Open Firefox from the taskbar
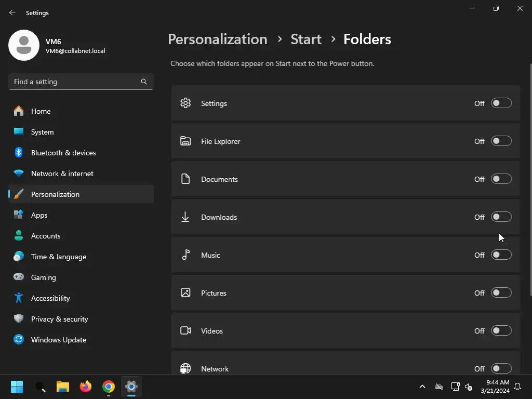This screenshot has height=399, width=532. pos(86,387)
